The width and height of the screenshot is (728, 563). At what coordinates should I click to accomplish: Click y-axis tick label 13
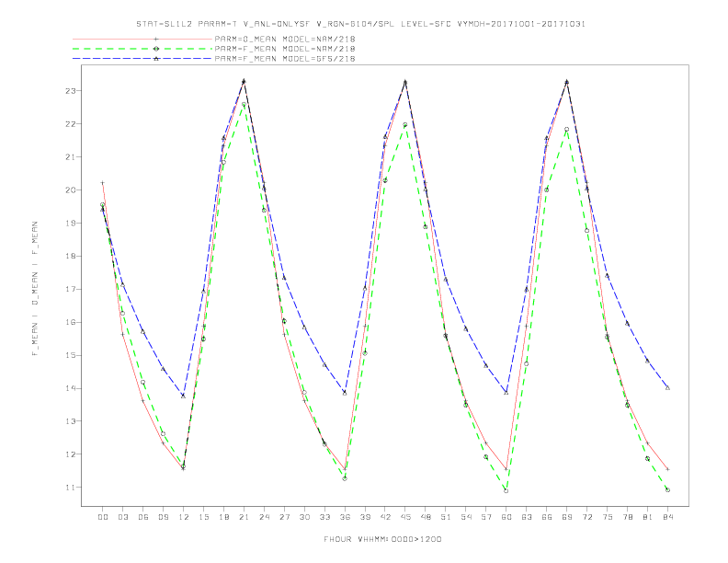click(70, 421)
